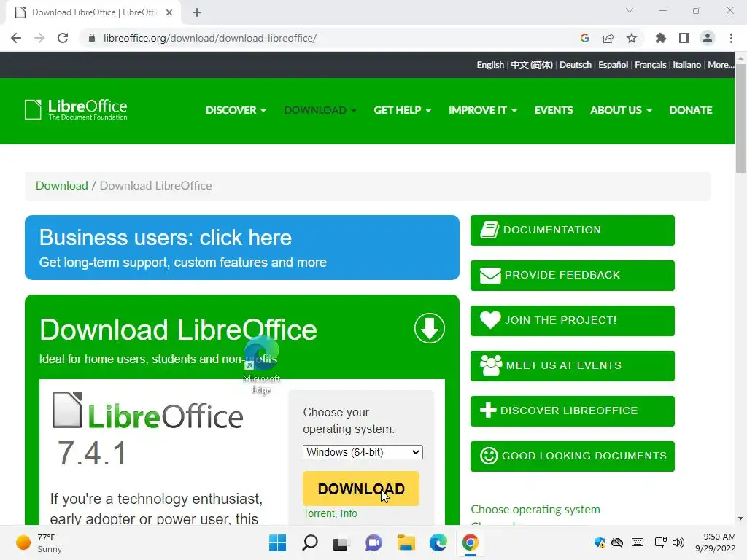This screenshot has width=747, height=560.
Task: Reload the page with the refresh icon
Action: [63, 38]
